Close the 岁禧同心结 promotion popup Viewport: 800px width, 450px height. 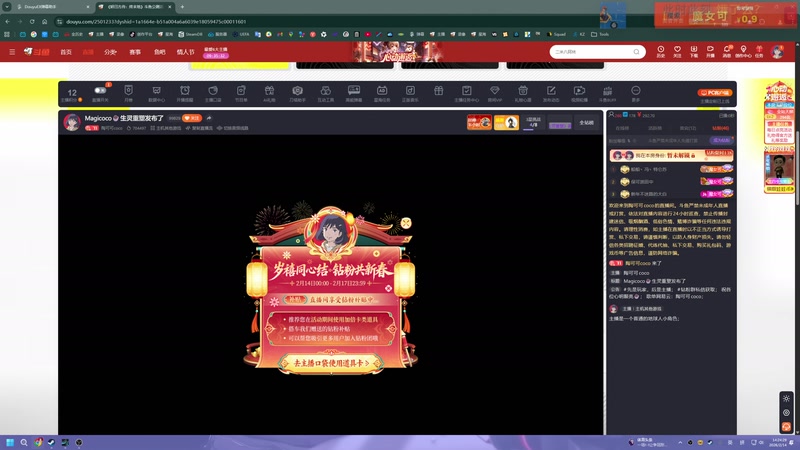[x=406, y=223]
